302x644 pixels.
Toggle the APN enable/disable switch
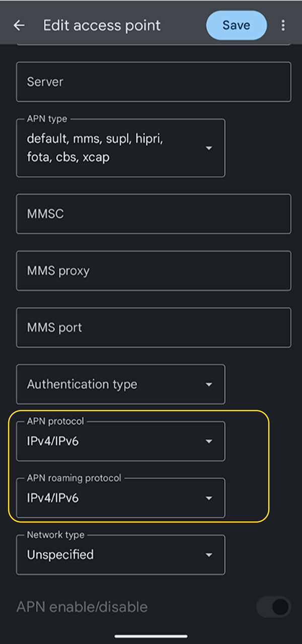pyautogui.click(x=274, y=607)
